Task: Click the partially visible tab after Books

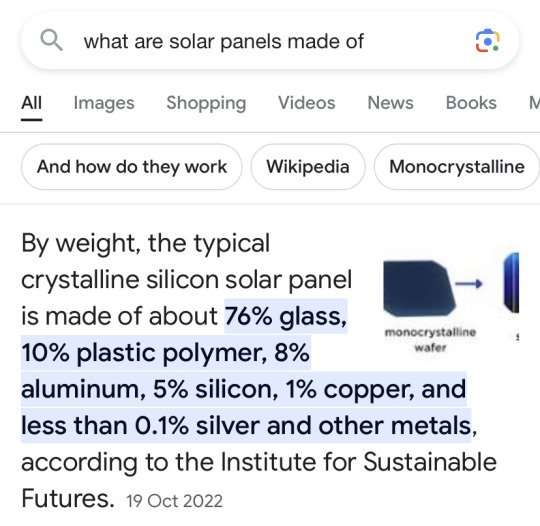Action: pyautogui.click(x=534, y=103)
